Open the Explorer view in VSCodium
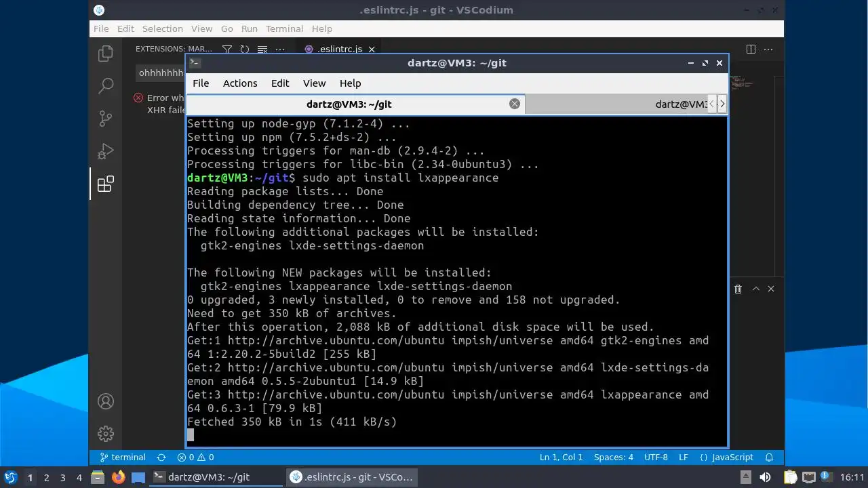Viewport: 868px width, 488px height. pyautogui.click(x=105, y=54)
